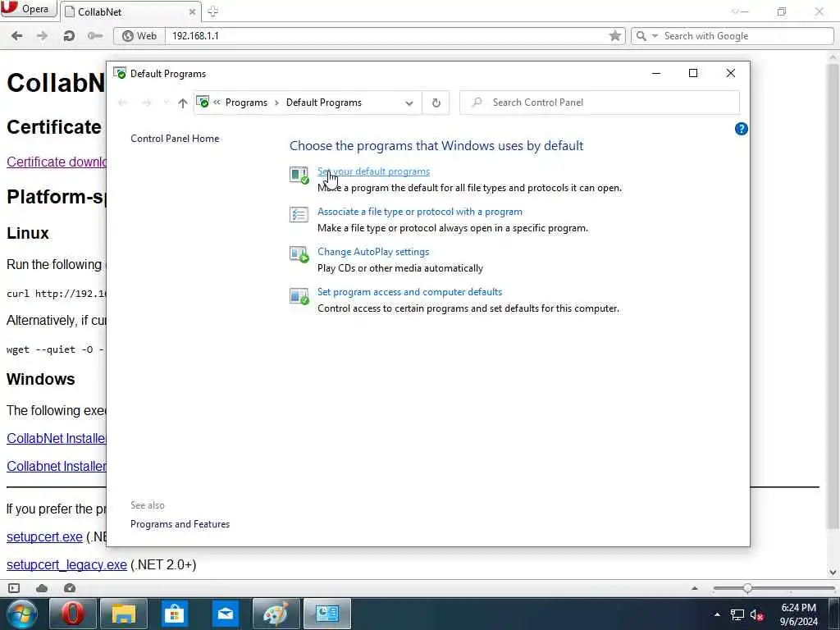Expand the address bar history dropdown

[409, 103]
